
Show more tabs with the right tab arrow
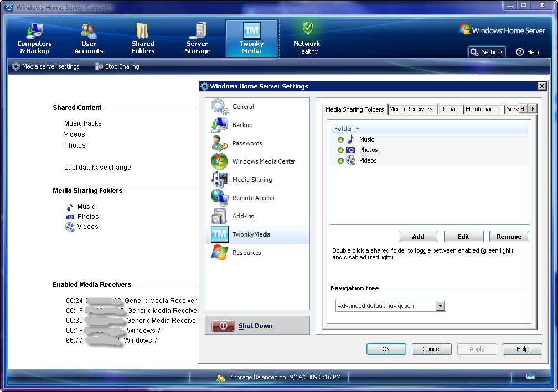coord(533,109)
